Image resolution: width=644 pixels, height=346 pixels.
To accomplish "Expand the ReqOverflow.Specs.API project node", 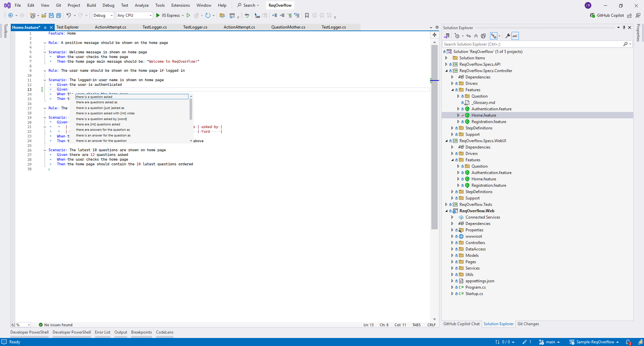I will click(446, 64).
